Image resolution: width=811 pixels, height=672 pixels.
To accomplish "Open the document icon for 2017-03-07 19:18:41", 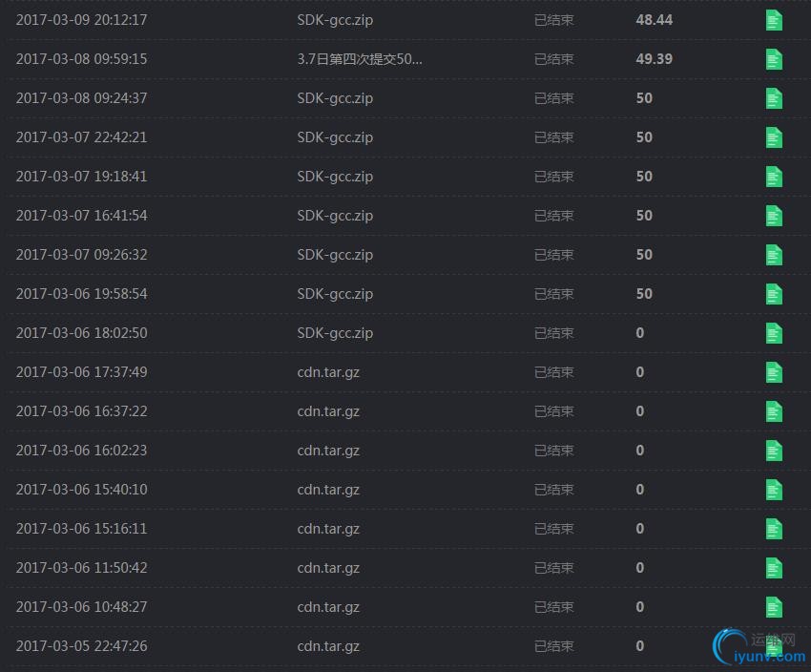I will 774,177.
